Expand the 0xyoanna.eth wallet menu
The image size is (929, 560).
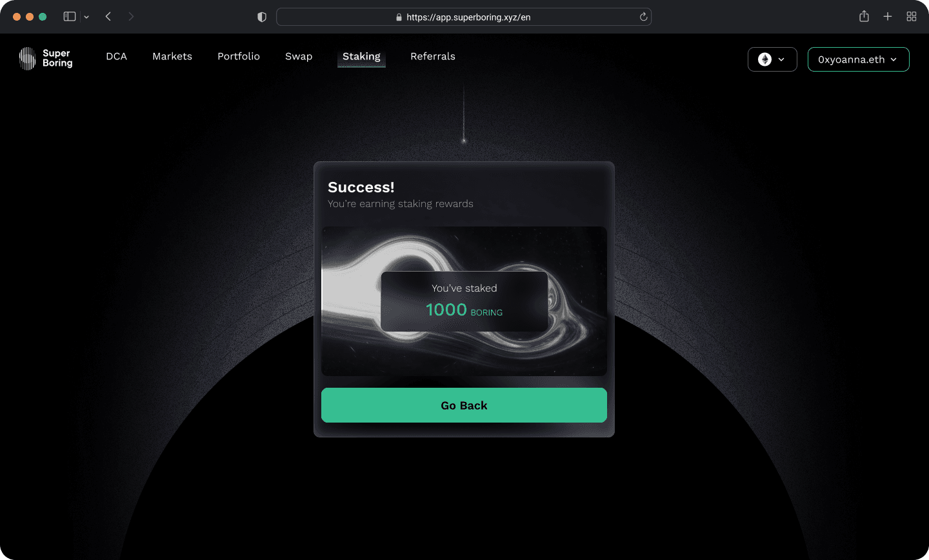pyautogui.click(x=858, y=59)
